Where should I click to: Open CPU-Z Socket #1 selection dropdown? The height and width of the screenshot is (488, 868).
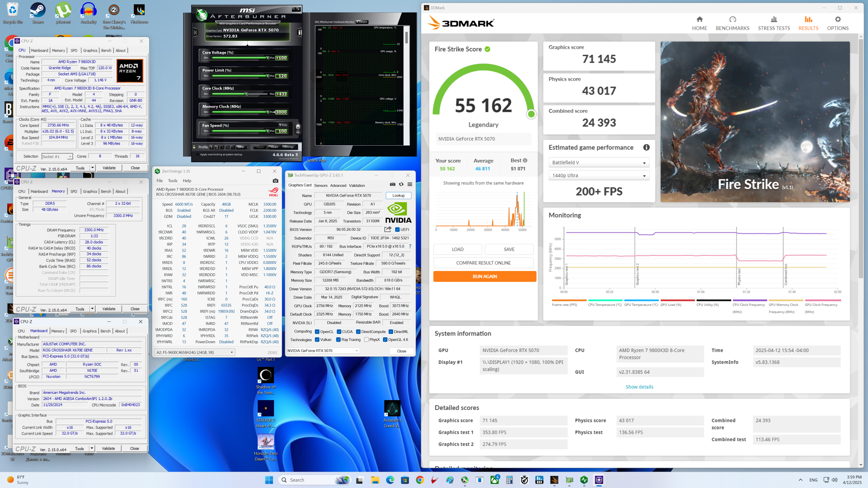pos(57,156)
